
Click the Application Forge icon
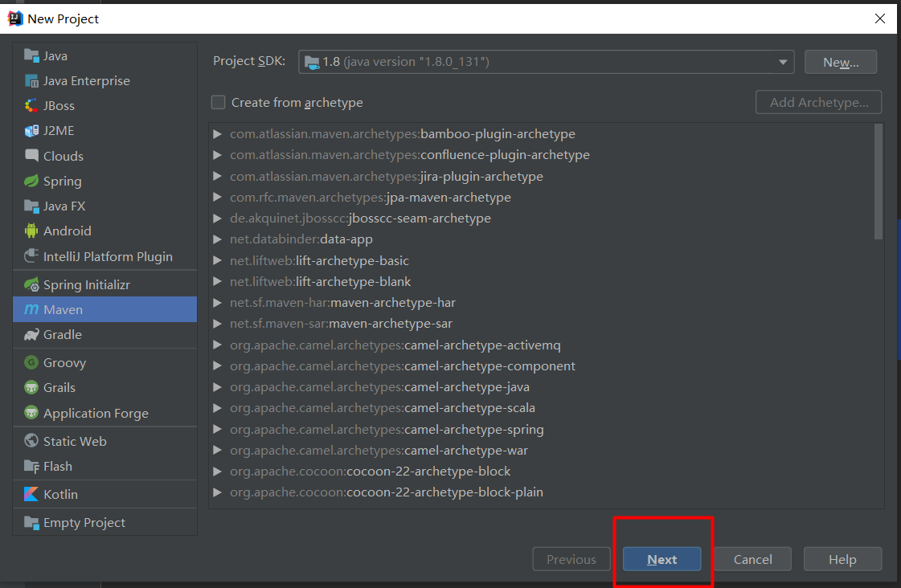31,413
